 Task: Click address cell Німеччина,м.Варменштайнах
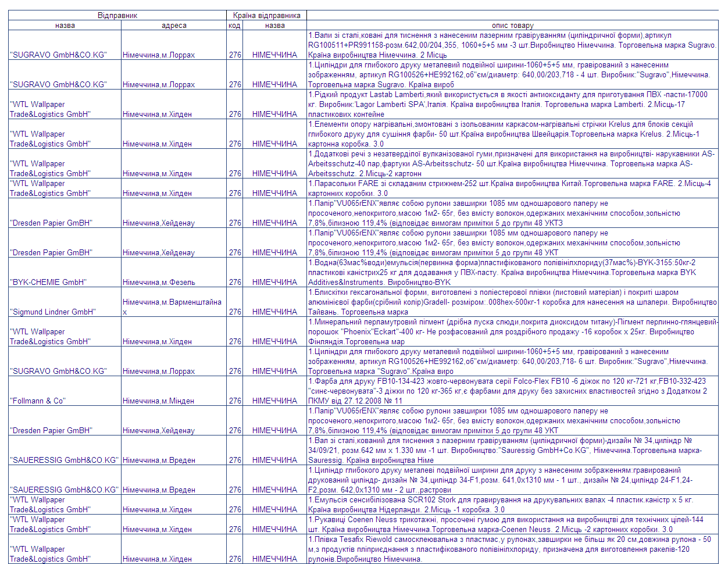(174, 302)
